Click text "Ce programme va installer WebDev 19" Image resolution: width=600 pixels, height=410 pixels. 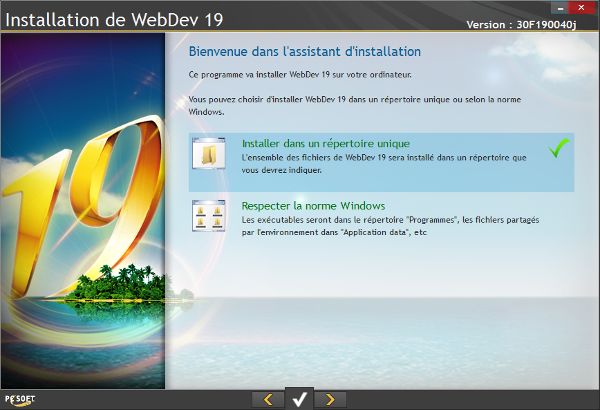coord(259,75)
